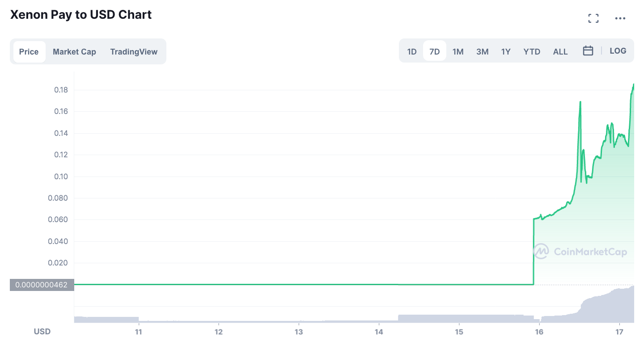Toggle LOG scale on the chart
Screen dimensions: 644x337
tap(618, 51)
